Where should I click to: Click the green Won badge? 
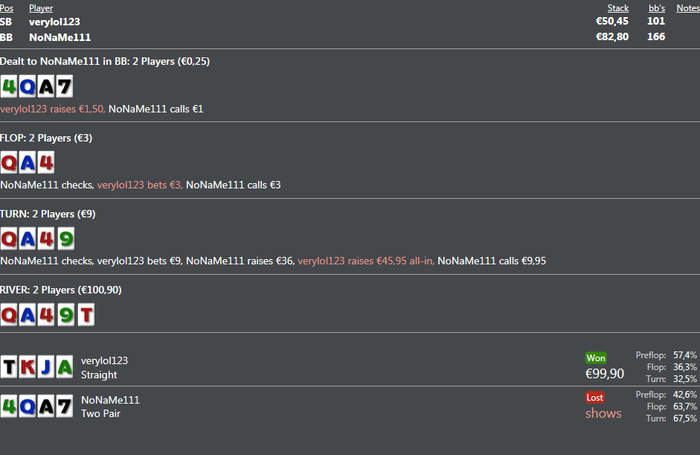click(x=596, y=357)
